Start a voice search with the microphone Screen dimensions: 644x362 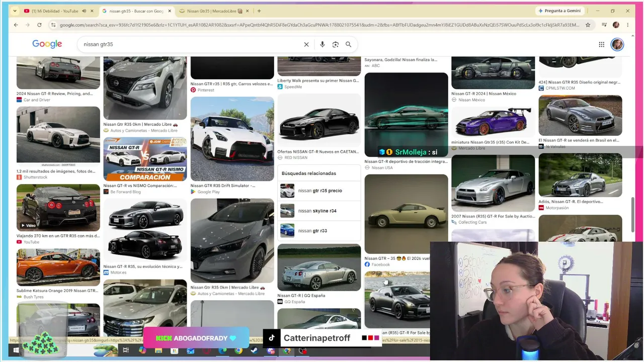[x=323, y=44]
